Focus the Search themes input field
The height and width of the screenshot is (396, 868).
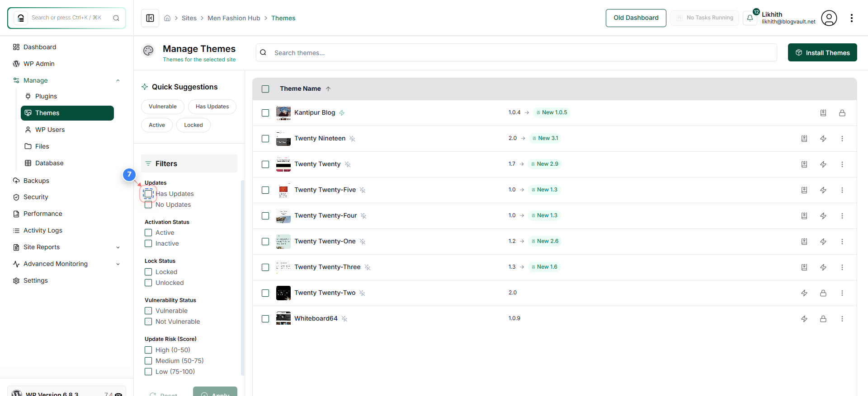point(516,52)
